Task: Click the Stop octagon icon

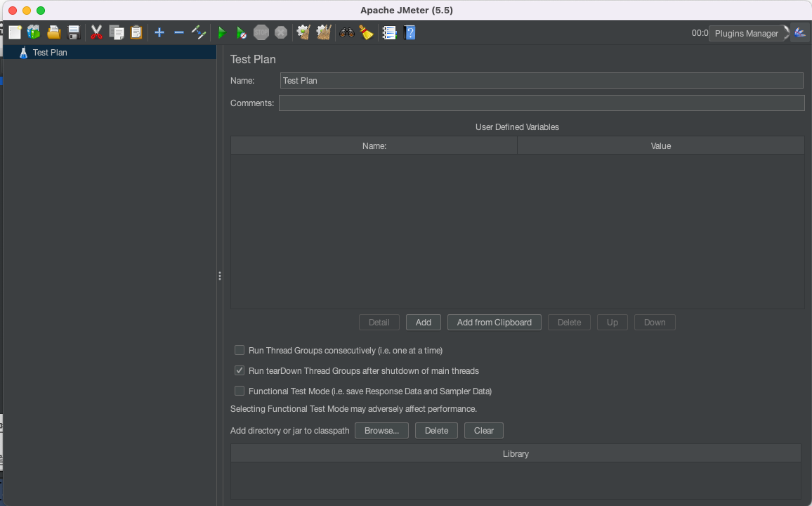Action: (x=261, y=32)
